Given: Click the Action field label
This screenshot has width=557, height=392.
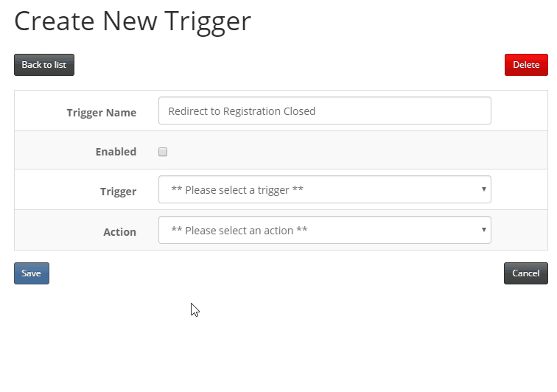Looking at the screenshot, I should pos(119,232).
